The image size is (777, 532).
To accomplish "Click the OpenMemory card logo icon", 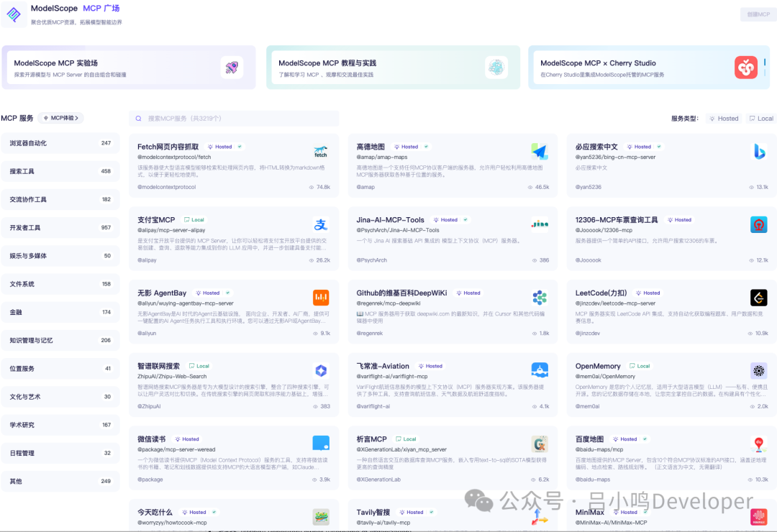I will [x=759, y=370].
